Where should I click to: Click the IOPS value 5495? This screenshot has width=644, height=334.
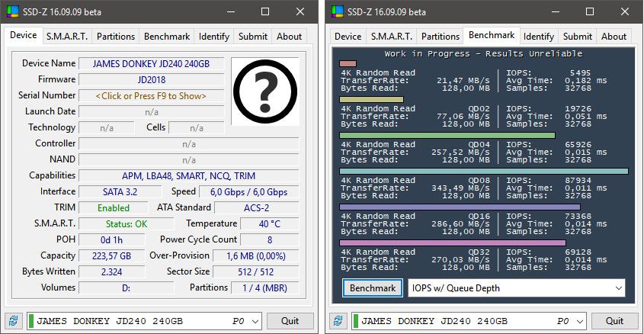click(x=580, y=72)
